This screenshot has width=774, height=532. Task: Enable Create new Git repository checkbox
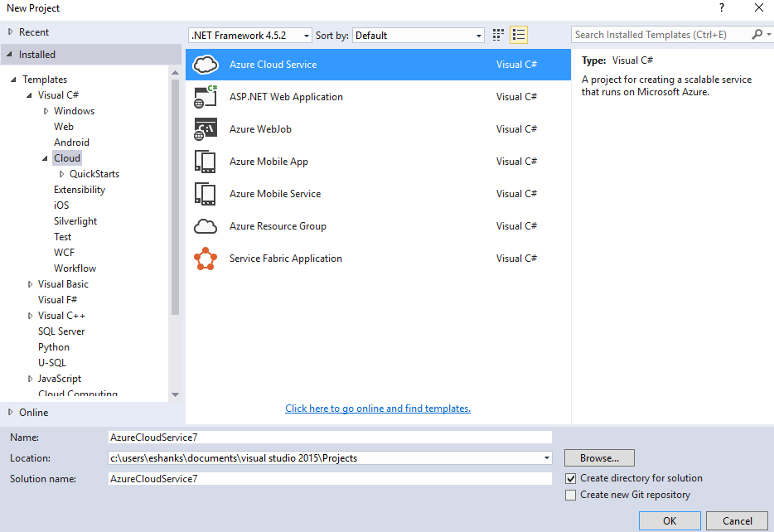(x=571, y=495)
